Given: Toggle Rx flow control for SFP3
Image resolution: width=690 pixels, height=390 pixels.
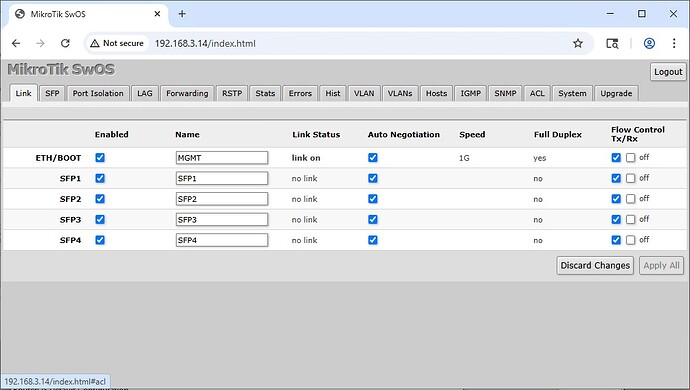Looking at the screenshot, I should coord(631,219).
